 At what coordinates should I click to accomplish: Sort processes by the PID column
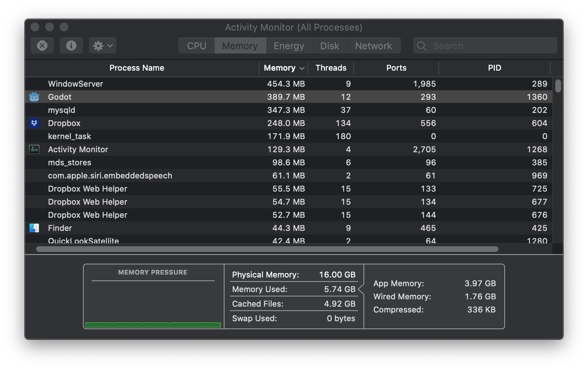point(495,68)
